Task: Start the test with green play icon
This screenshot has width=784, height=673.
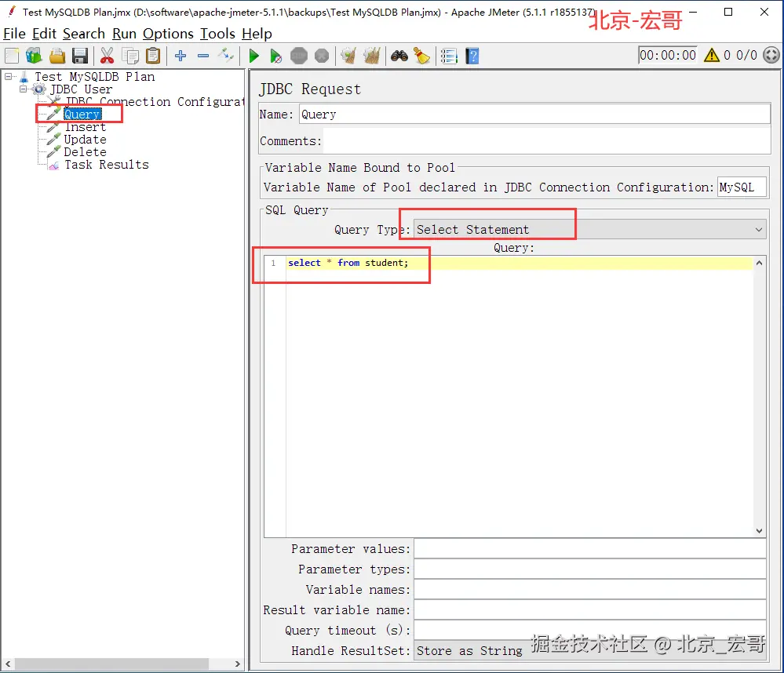Action: [x=254, y=56]
